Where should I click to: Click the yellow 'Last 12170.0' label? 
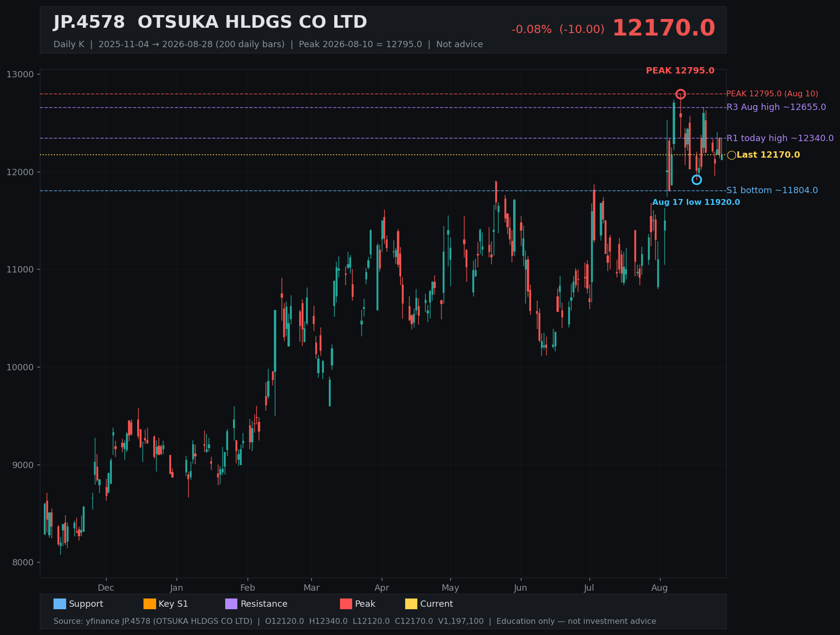[768, 155]
